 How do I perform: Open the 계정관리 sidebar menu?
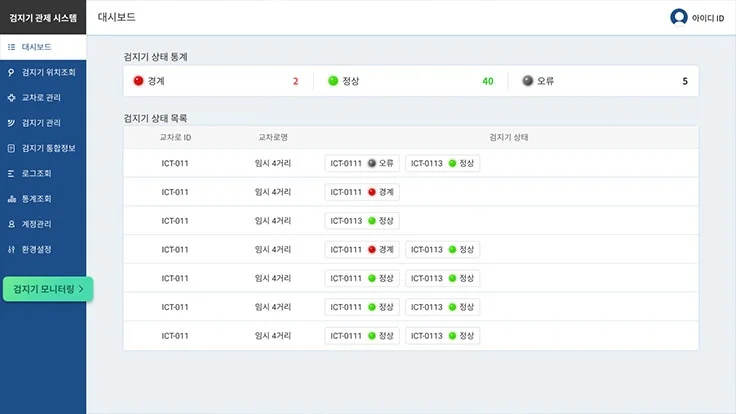point(43,224)
